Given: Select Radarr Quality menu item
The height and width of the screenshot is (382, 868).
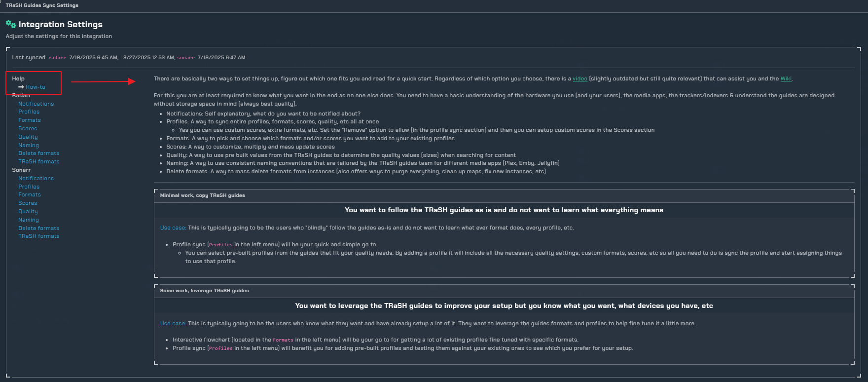Looking at the screenshot, I should tap(28, 137).
